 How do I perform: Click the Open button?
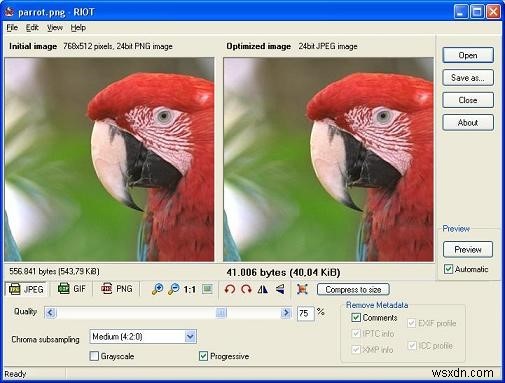[468, 55]
